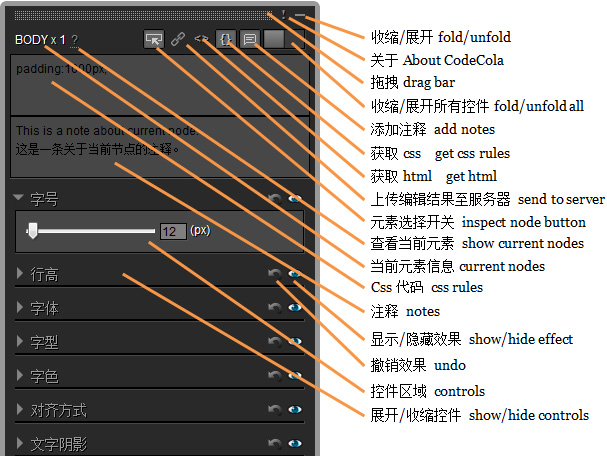Click the inspect node selector button
Screen dimensions: 607x456
[x=153, y=40]
